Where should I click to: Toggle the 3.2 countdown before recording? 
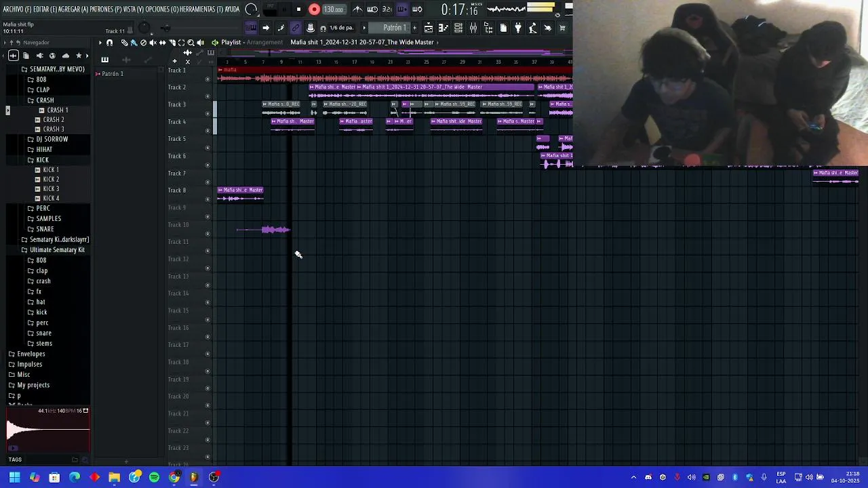[387, 9]
